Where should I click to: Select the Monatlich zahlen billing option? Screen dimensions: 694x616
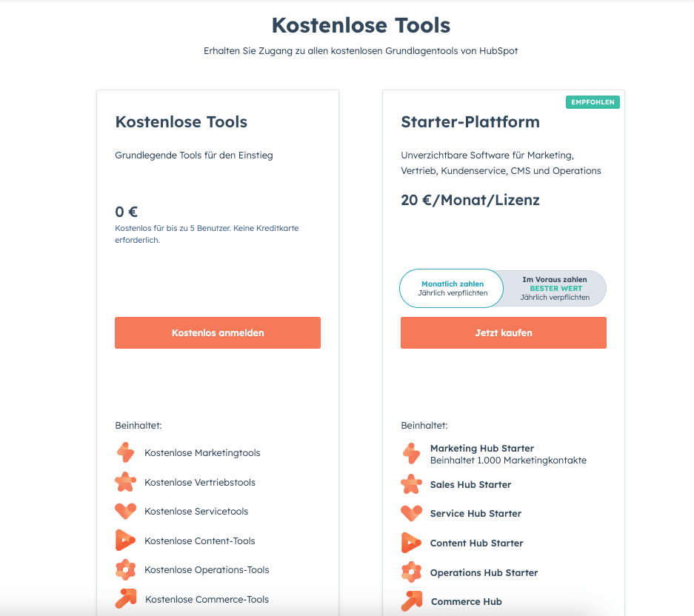[x=452, y=288]
